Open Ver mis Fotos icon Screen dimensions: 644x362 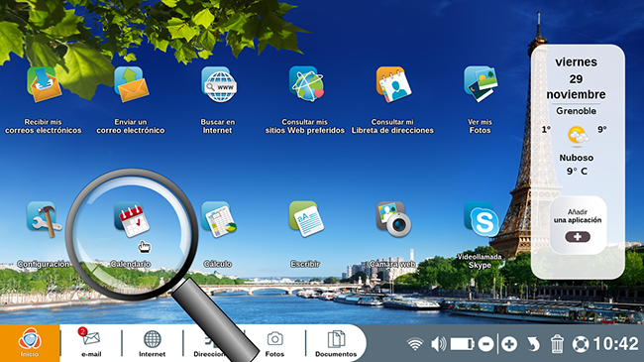pyautogui.click(x=481, y=84)
